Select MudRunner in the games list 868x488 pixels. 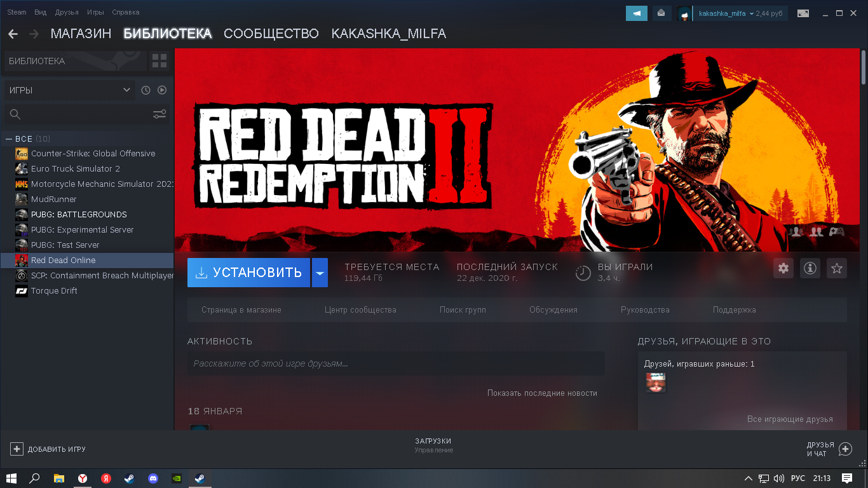[87, 200]
